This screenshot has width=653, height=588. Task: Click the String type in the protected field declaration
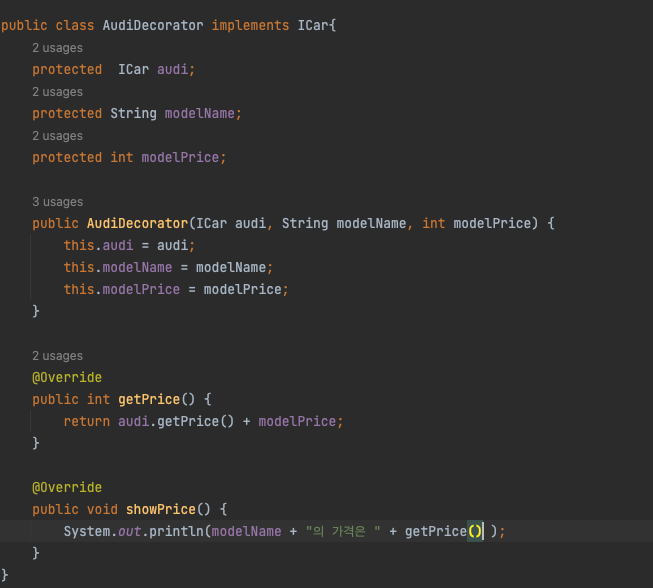tap(133, 113)
